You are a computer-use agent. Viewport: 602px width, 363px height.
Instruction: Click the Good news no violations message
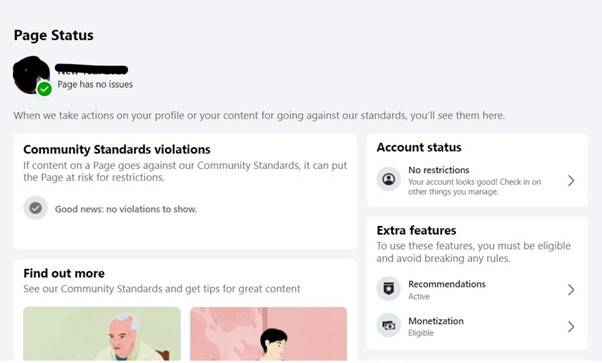pos(126,209)
